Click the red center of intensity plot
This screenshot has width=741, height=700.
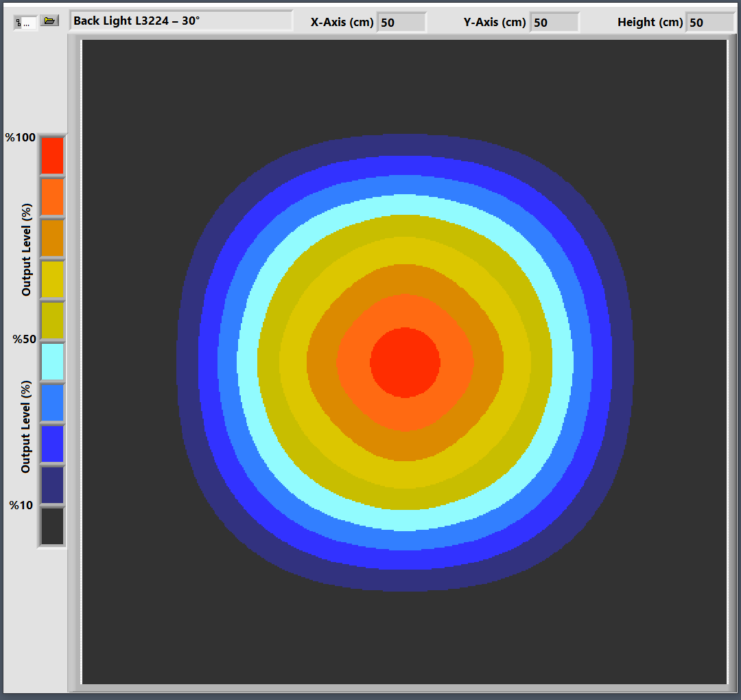(405, 362)
